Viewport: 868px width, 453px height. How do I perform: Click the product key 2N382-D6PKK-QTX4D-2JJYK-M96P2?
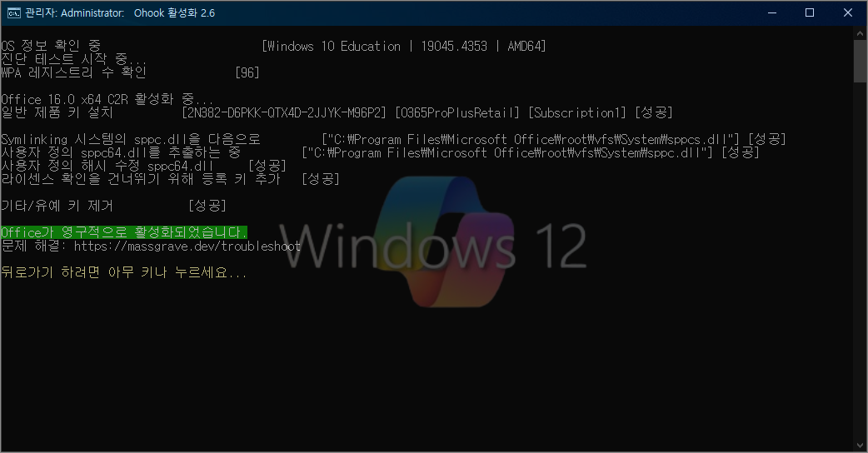point(284,113)
